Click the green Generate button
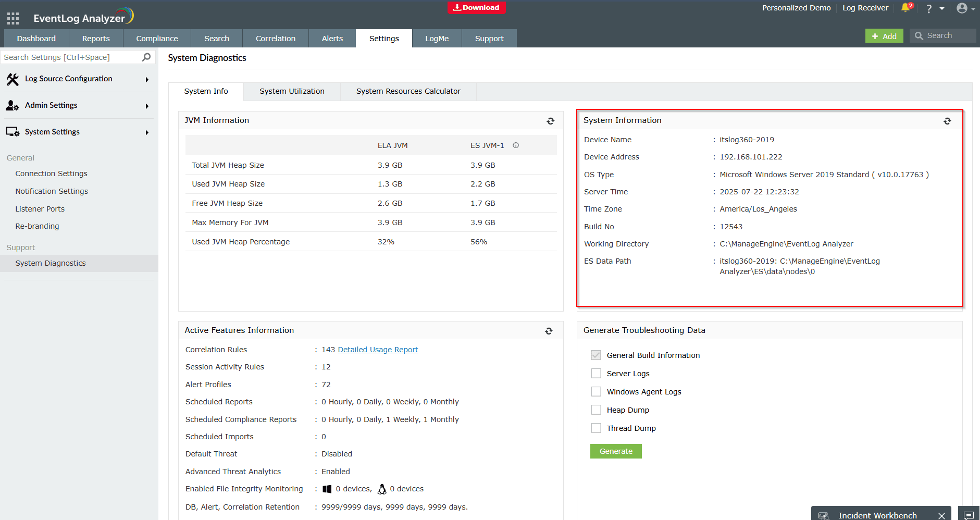Image resolution: width=980 pixels, height=520 pixels. (616, 451)
